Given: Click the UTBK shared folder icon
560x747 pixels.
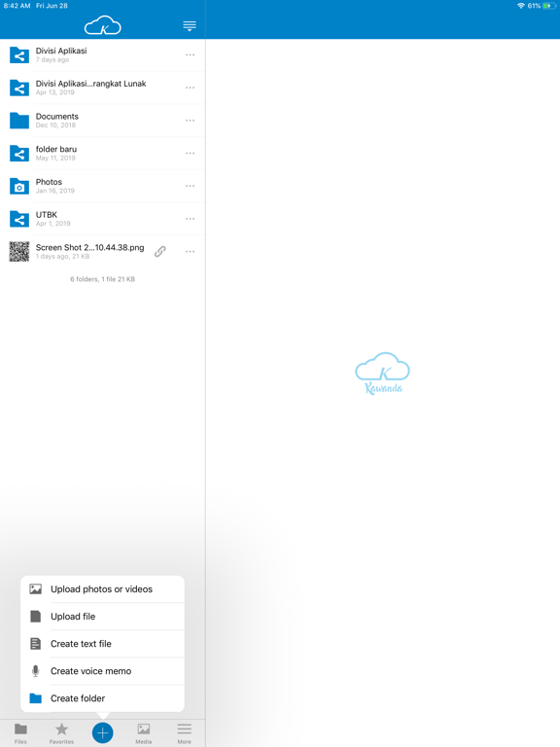Looking at the screenshot, I should click(19, 219).
